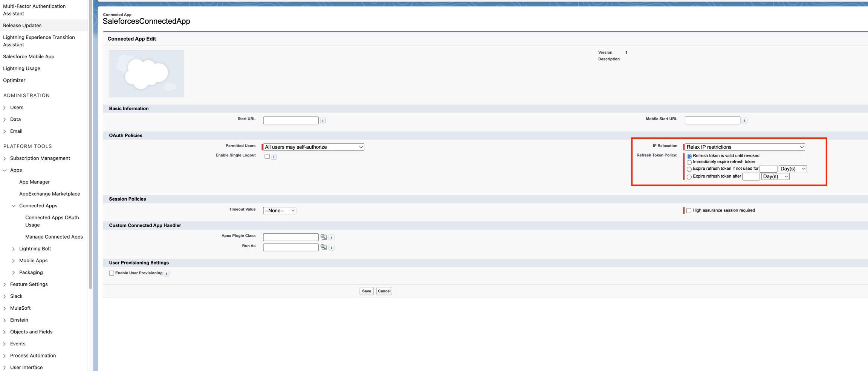
Task: Open the Timeout Value dropdown
Action: (280, 211)
